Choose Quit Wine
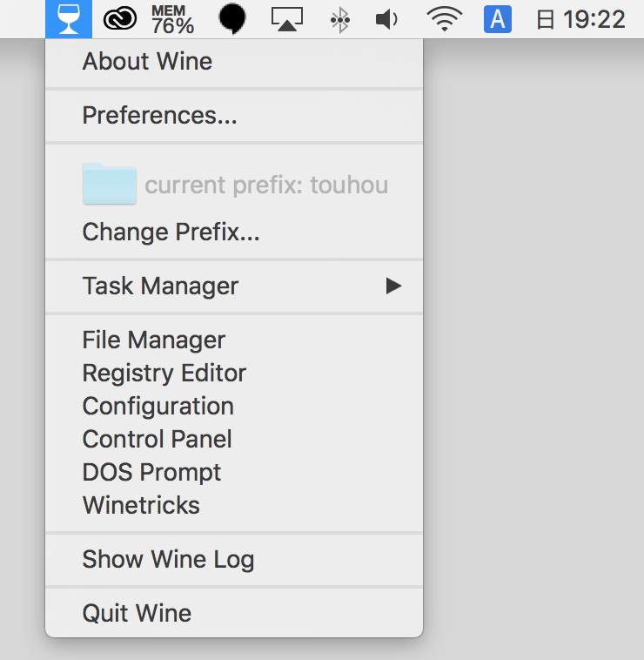The width and height of the screenshot is (644, 660). 234,613
